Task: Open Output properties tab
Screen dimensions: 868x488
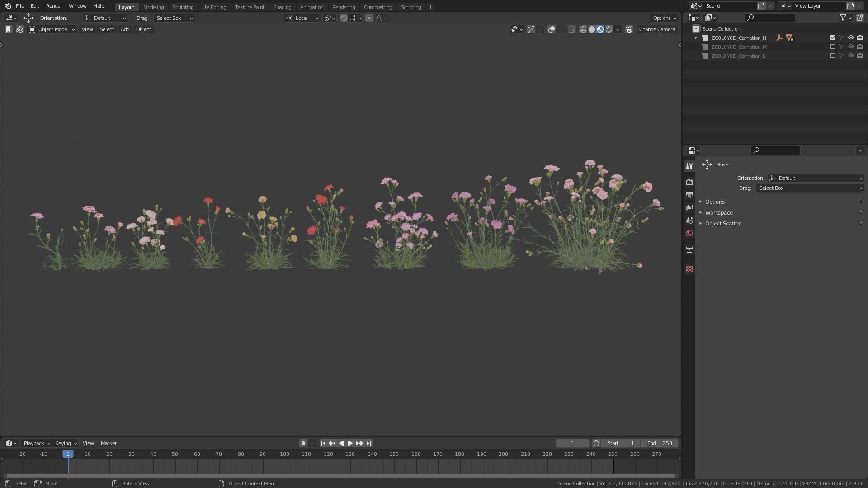Action: click(x=689, y=195)
